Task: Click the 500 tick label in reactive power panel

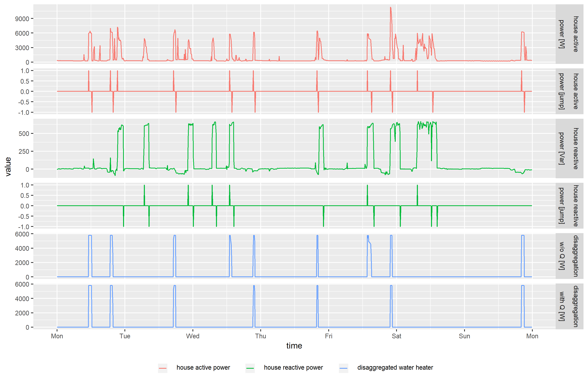Action: (24, 134)
